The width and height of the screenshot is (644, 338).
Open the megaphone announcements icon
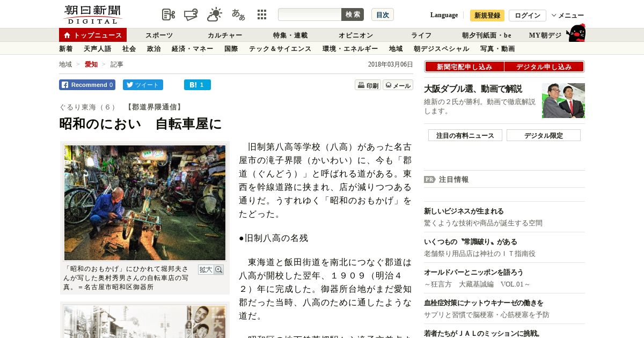tap(191, 14)
